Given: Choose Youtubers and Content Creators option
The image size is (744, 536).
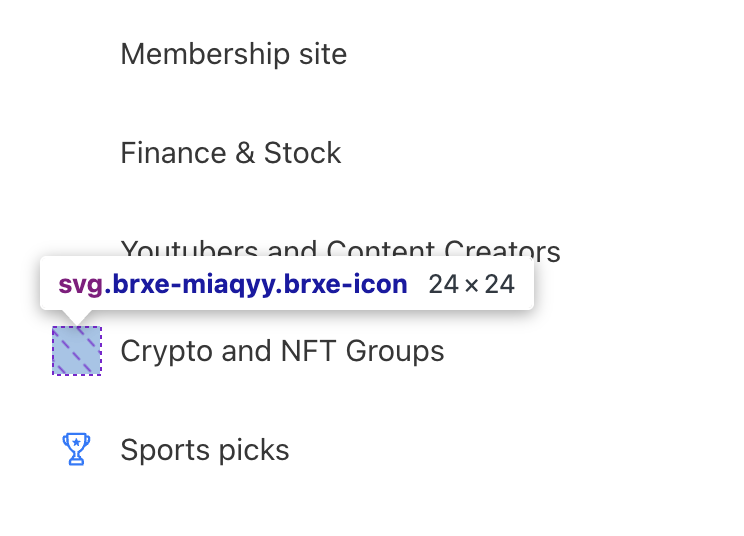Looking at the screenshot, I should point(340,248).
